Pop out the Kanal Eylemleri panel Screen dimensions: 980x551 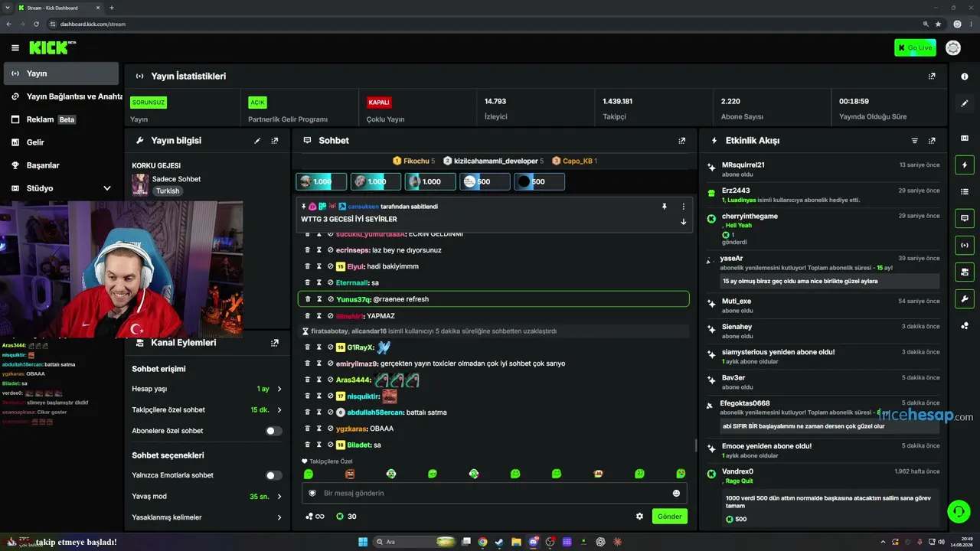pyautogui.click(x=275, y=343)
